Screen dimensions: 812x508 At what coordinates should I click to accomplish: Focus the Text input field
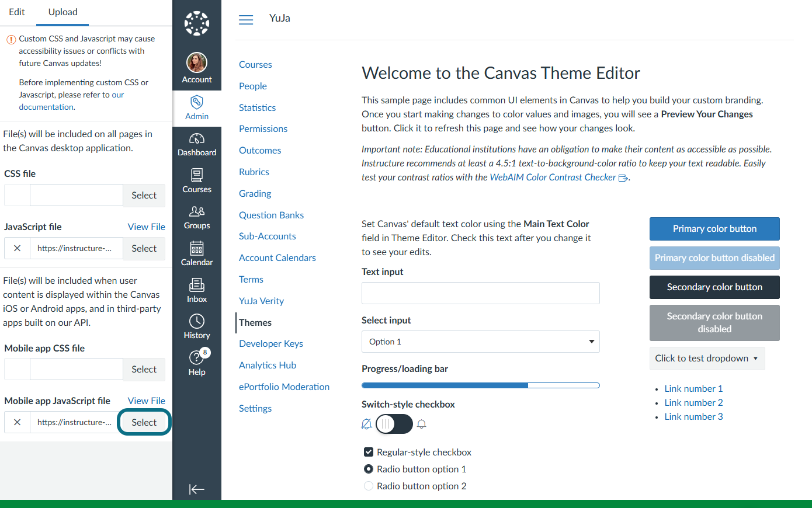click(x=481, y=293)
